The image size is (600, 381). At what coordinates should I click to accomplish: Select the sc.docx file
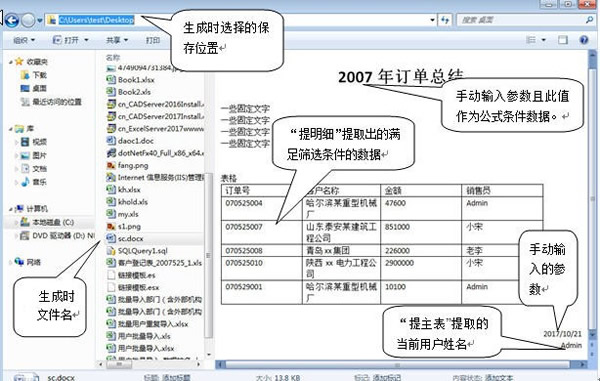pos(130,239)
